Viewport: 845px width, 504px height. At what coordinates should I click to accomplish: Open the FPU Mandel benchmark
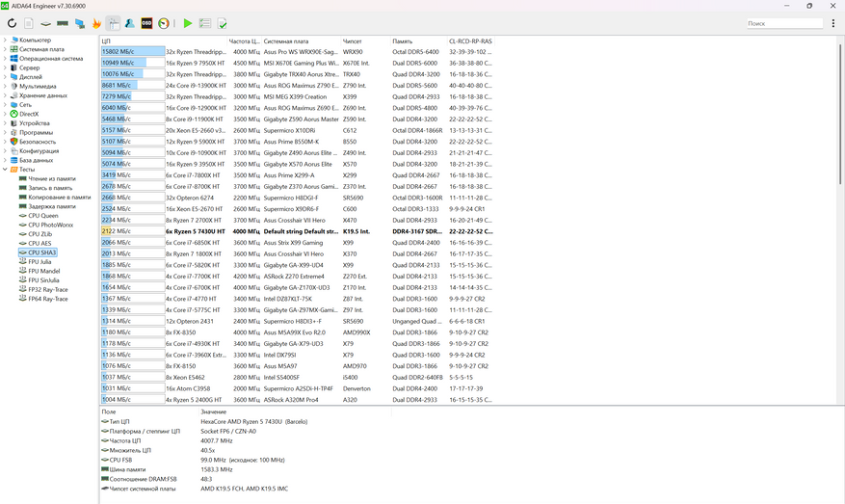[44, 271]
